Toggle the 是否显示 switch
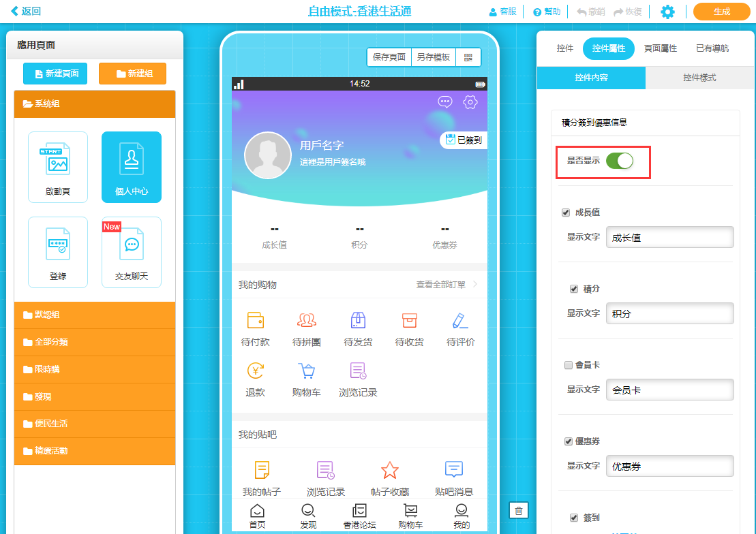756x534 pixels. click(x=620, y=161)
